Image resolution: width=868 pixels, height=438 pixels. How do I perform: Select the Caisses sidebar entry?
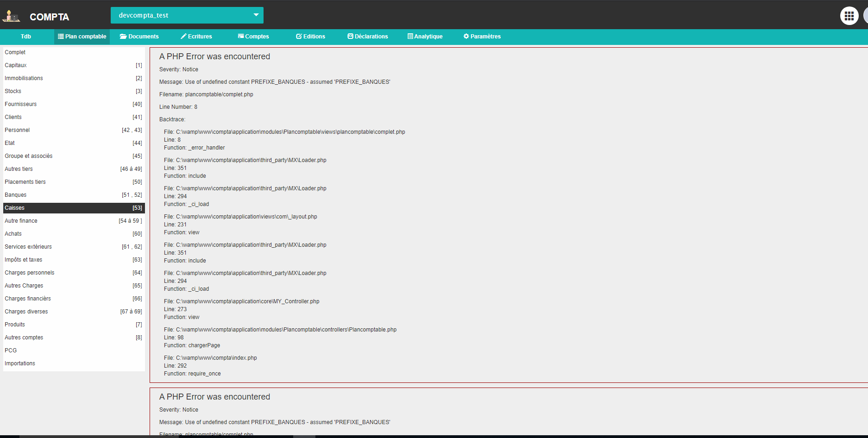[15, 208]
